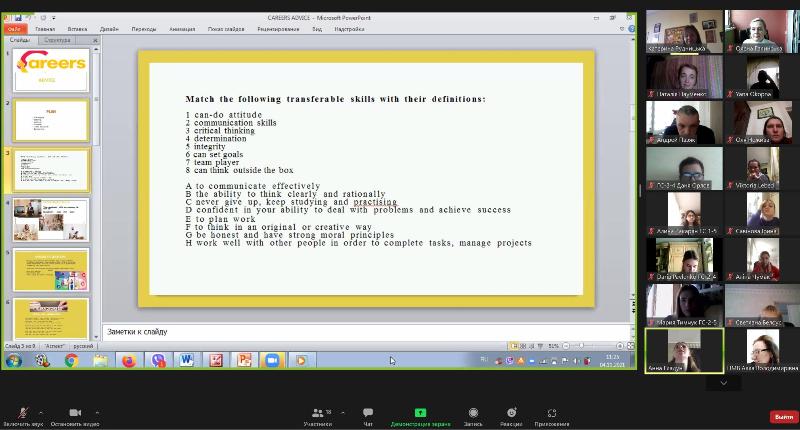Click the taskbar clock showing time
800x430 pixels.
click(x=612, y=361)
